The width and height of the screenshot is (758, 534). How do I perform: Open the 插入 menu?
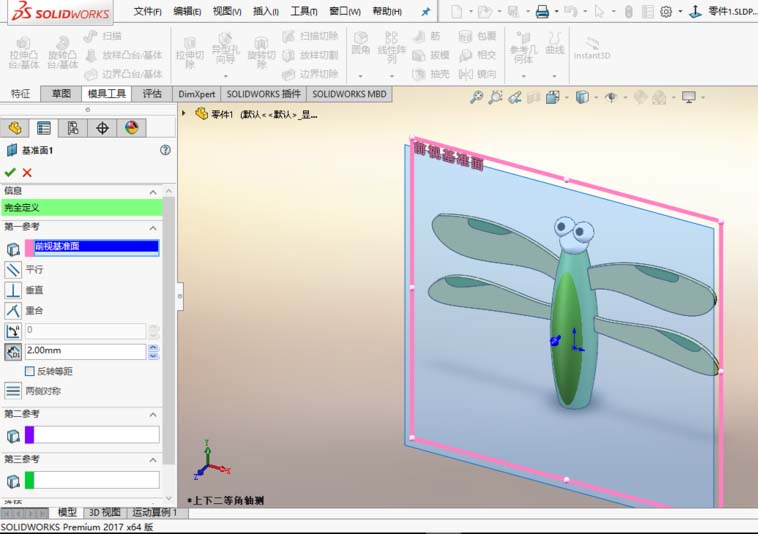(265, 11)
